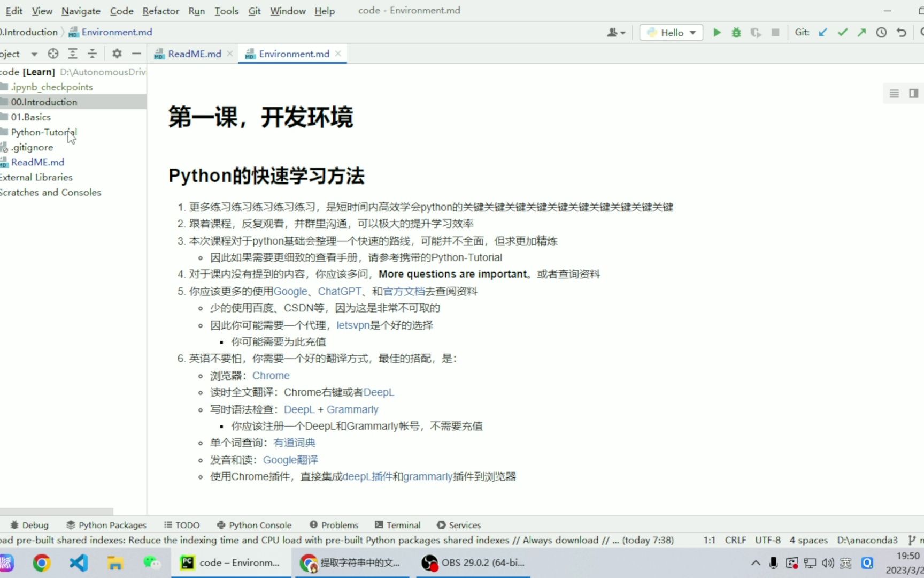This screenshot has height=578, width=924.
Task: Run the Hello configuration
Action: (717, 33)
